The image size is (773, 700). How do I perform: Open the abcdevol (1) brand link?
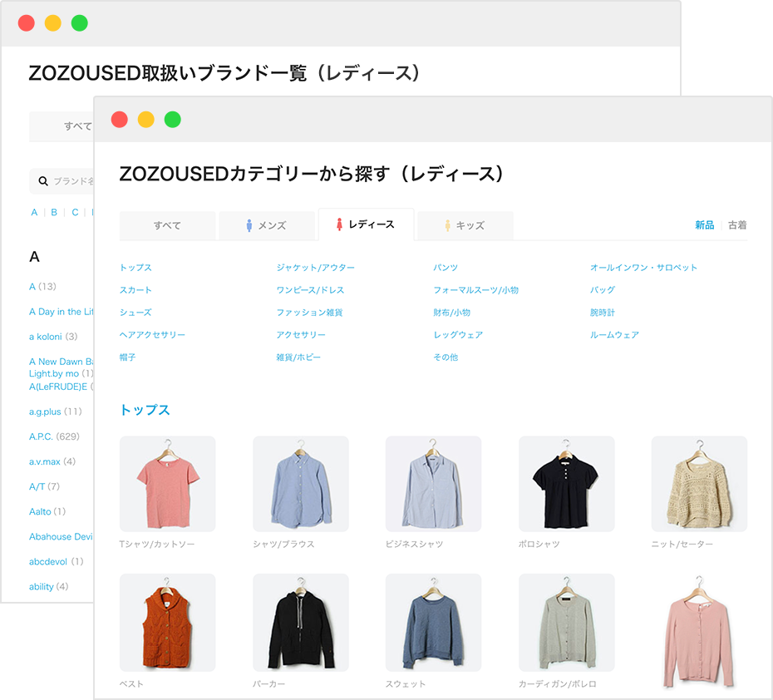click(57, 561)
